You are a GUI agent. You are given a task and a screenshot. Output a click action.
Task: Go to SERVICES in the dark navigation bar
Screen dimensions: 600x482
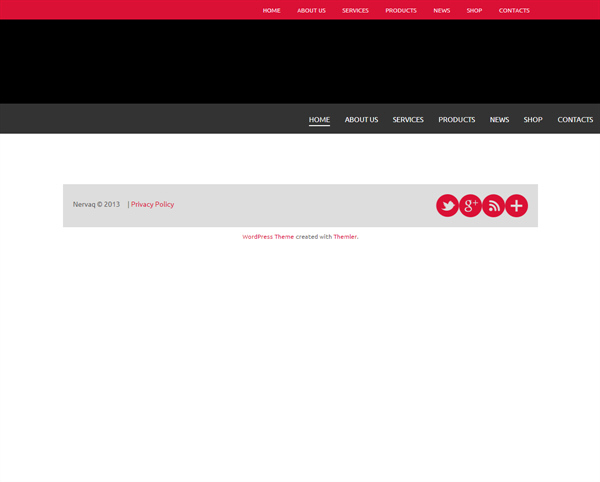point(408,120)
